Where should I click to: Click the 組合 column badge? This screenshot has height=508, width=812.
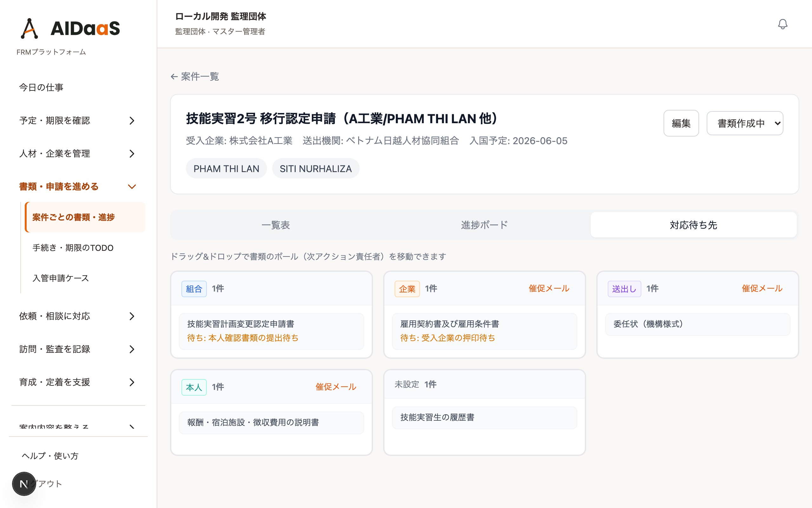pos(194,289)
